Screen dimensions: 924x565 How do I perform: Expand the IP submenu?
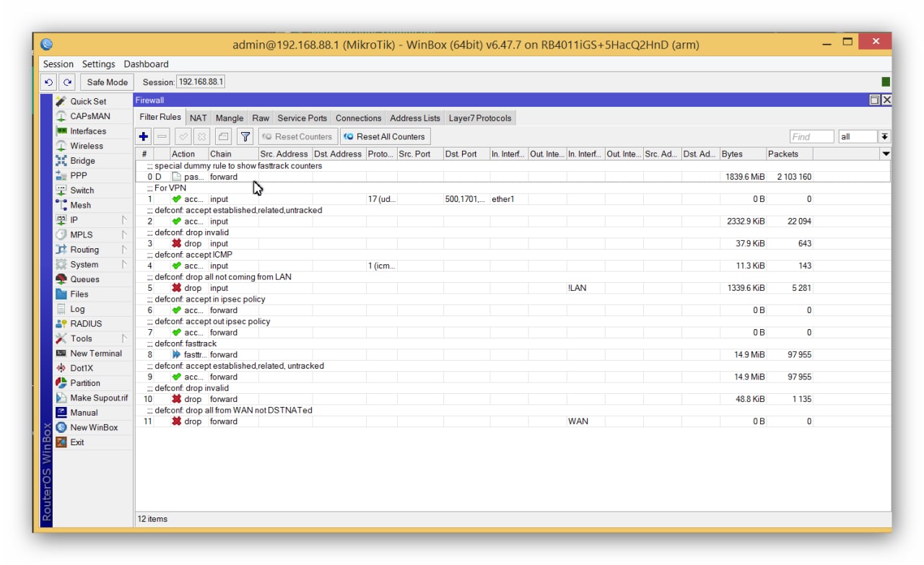point(92,220)
